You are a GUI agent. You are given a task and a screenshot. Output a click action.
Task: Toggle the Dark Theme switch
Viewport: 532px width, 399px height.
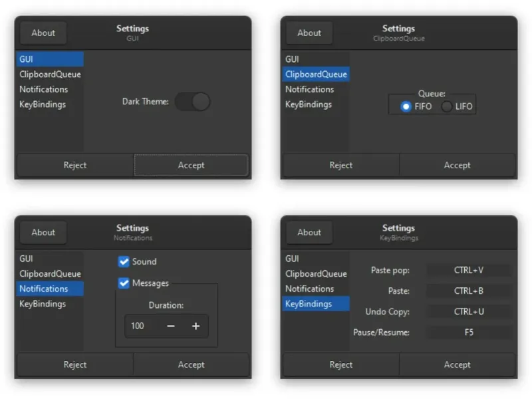click(193, 102)
